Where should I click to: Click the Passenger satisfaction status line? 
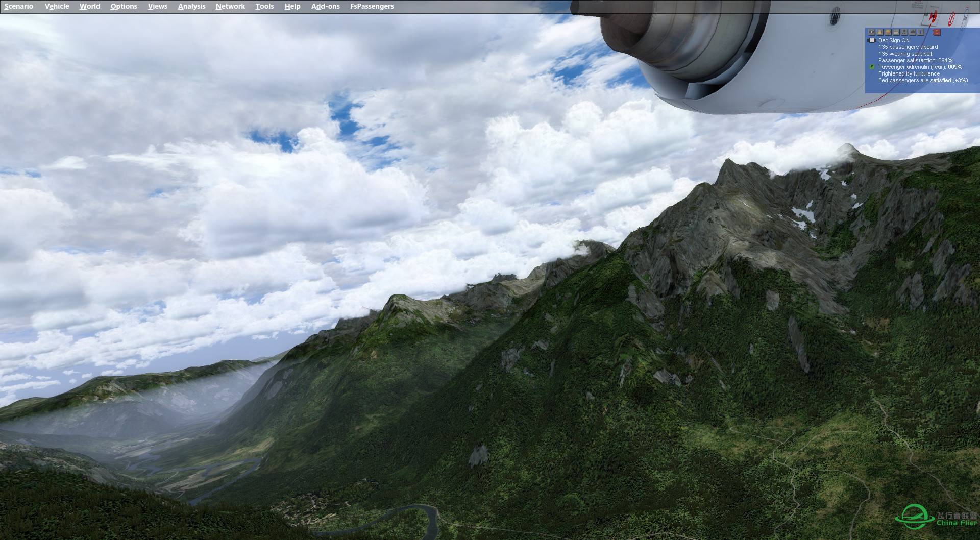[915, 60]
